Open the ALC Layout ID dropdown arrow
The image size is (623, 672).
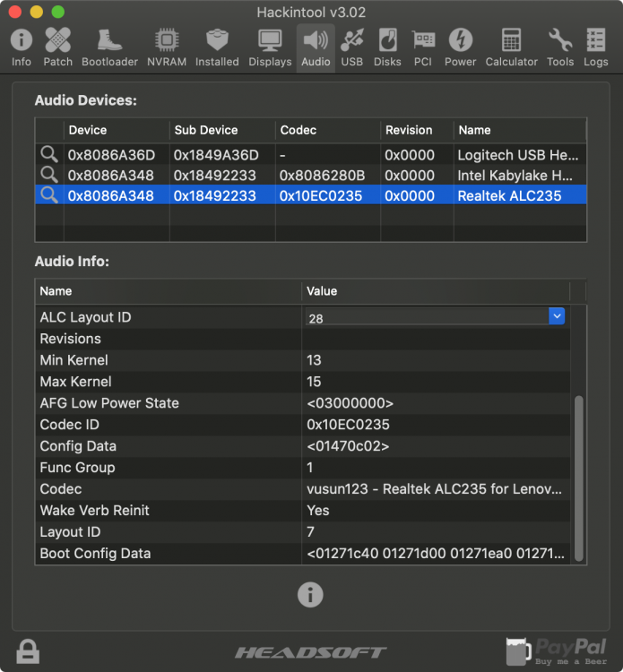[557, 316]
